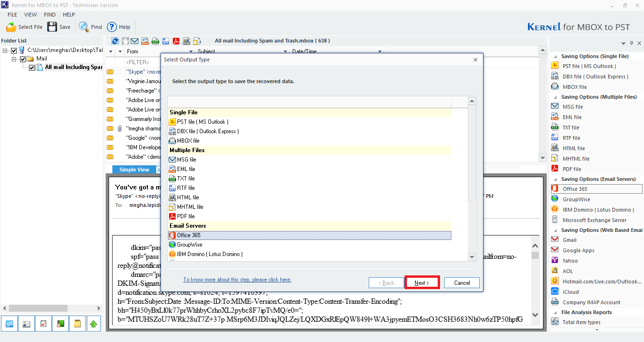Open the right panel options dropdown arrow
This screenshot has width=644, height=342.
[623, 43]
